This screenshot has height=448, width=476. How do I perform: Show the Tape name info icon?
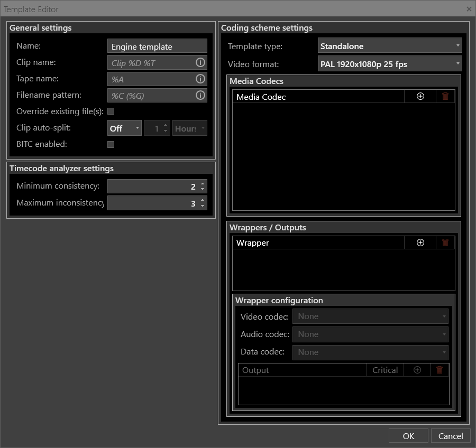pos(200,79)
